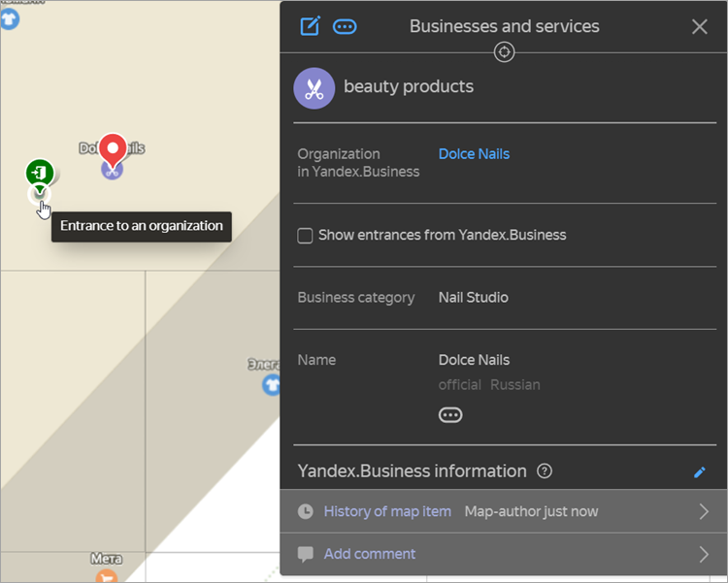
Task: Close the Businesses and services panel
Action: tap(699, 26)
